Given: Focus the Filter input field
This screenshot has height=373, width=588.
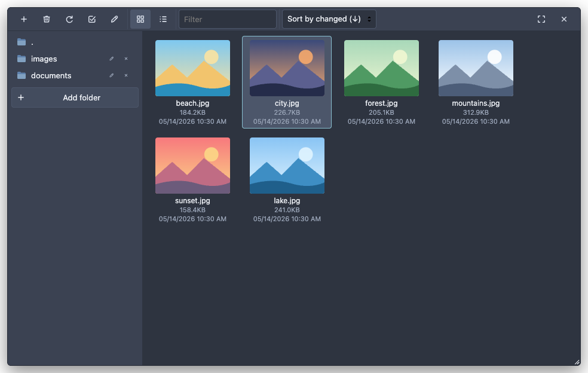Looking at the screenshot, I should pyautogui.click(x=228, y=19).
